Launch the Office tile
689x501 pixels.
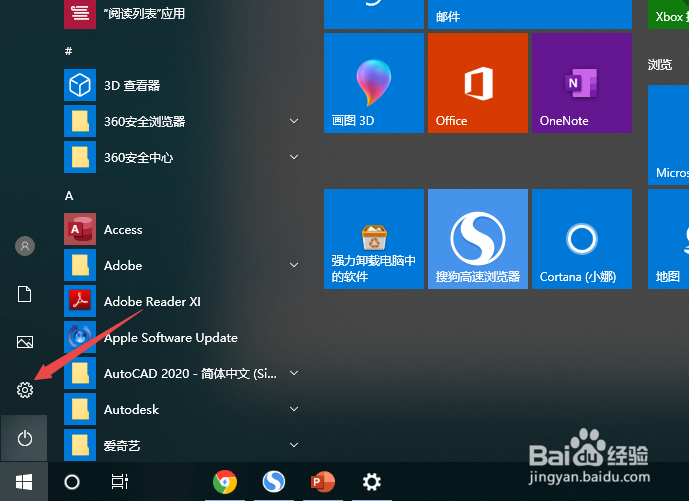478,83
